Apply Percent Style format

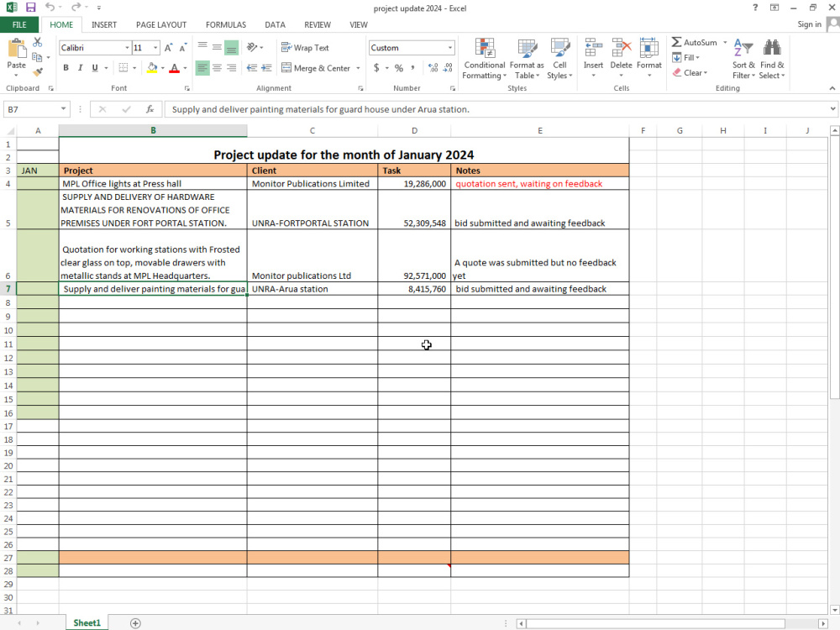click(398, 68)
